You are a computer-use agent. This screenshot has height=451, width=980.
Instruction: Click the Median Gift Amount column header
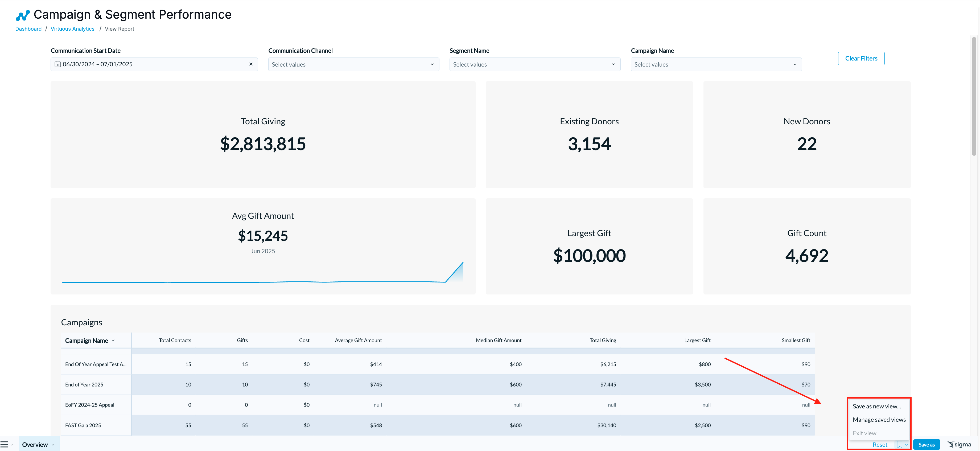tap(498, 340)
